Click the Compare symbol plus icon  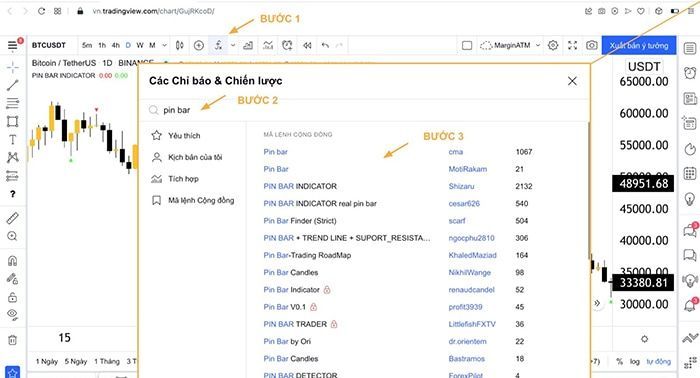pos(199,45)
